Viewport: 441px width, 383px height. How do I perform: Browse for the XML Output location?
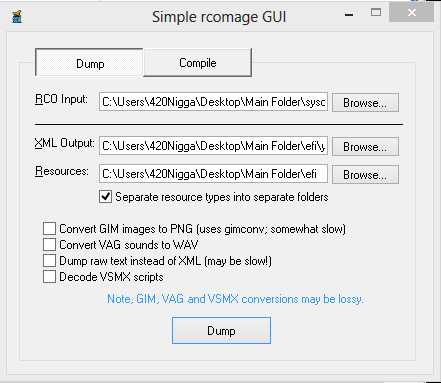pos(365,146)
